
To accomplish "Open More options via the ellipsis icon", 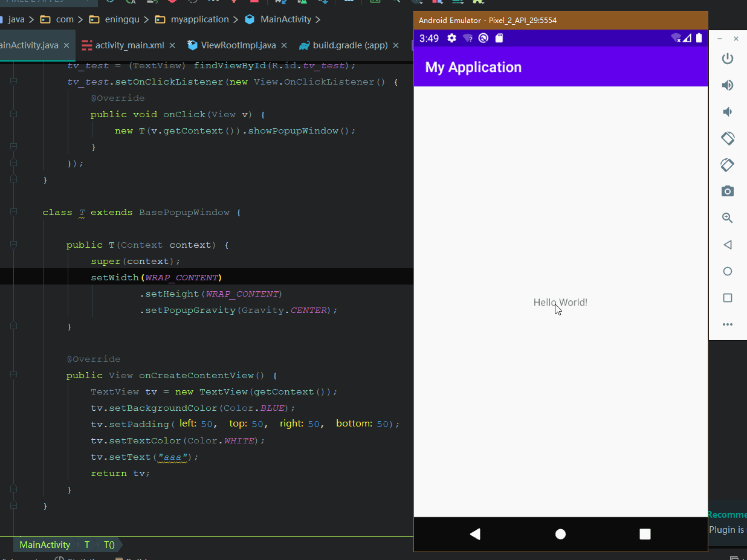I will [x=728, y=324].
